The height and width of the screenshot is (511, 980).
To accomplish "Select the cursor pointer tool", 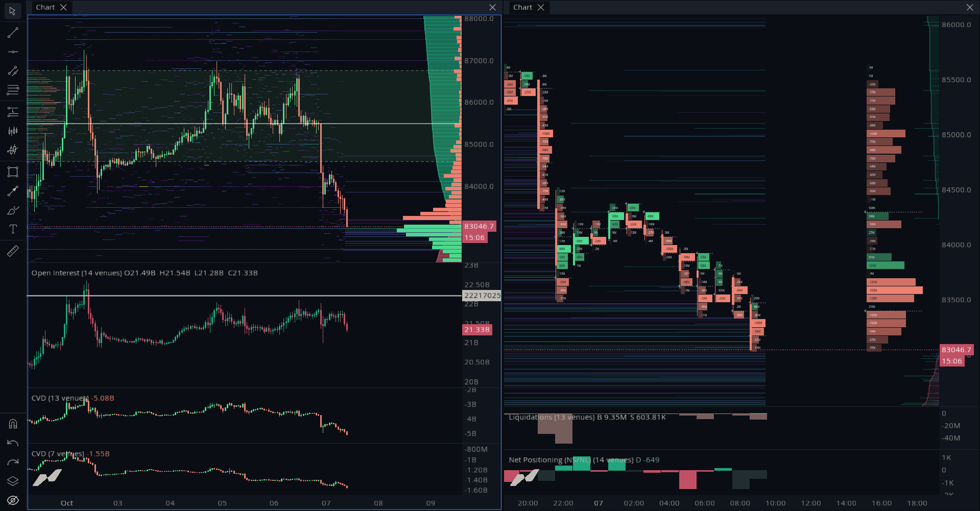I will (12, 11).
